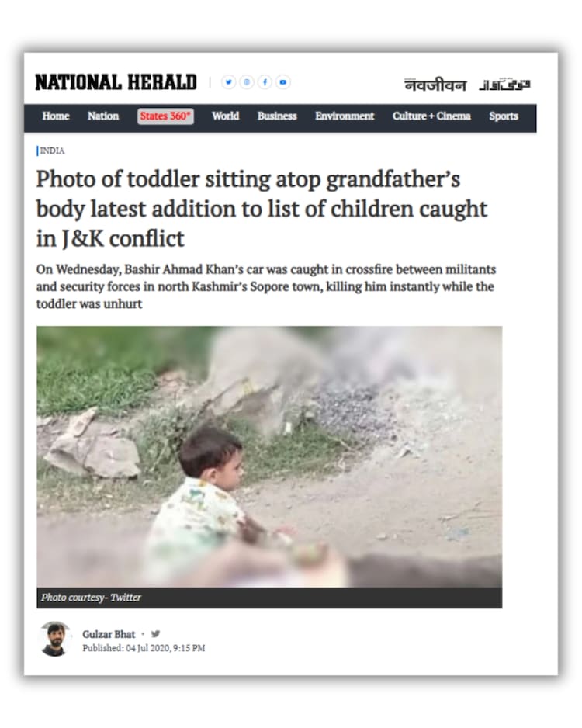582x728 pixels.
Task: Go to the Home menu item
Action: [x=56, y=116]
